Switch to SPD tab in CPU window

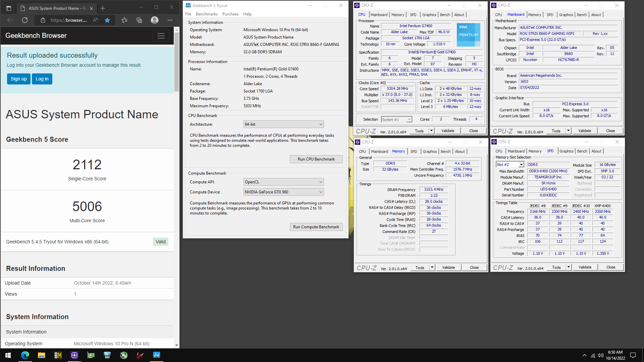coord(413,15)
